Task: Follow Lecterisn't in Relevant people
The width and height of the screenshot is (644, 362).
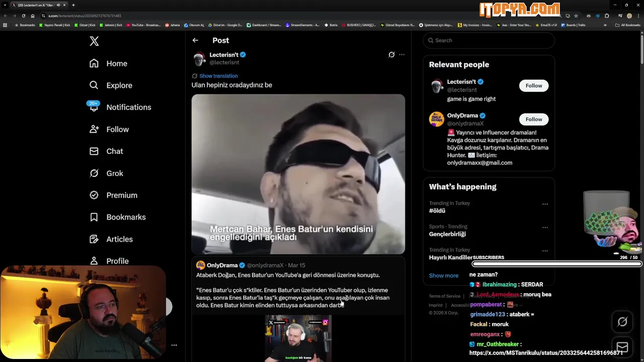Action: pos(534,85)
